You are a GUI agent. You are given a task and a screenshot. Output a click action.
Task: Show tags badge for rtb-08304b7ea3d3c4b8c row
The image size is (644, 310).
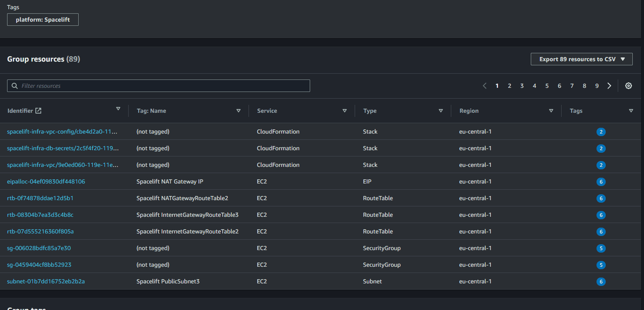click(601, 215)
